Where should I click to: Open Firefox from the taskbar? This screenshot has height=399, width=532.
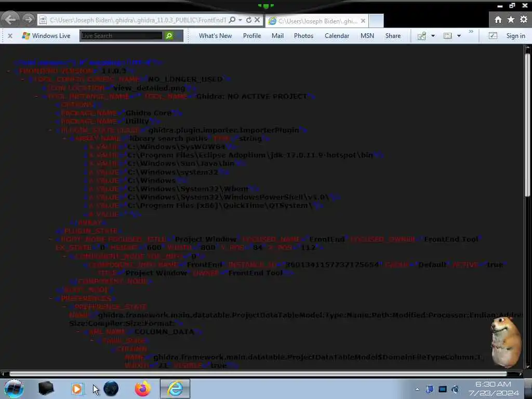[142, 389]
